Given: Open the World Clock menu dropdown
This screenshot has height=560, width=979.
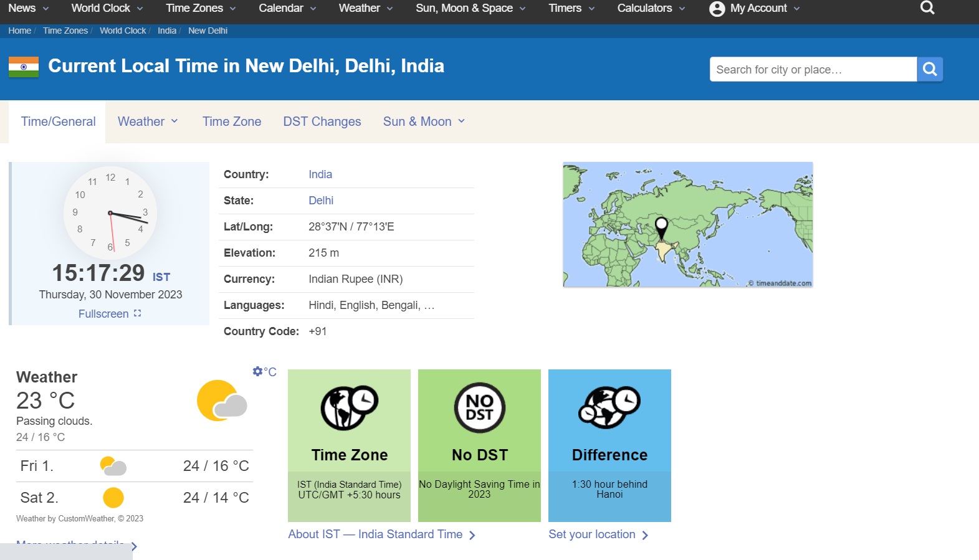Looking at the screenshot, I should [x=107, y=8].
